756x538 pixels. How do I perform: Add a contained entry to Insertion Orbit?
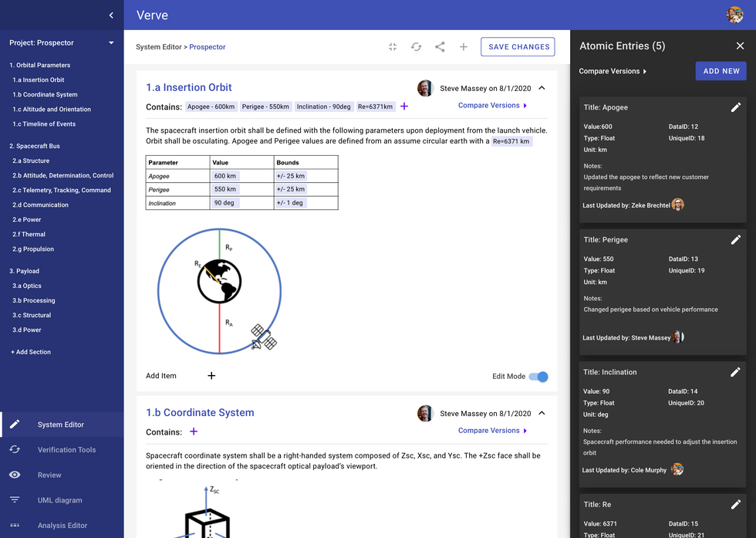(x=404, y=107)
